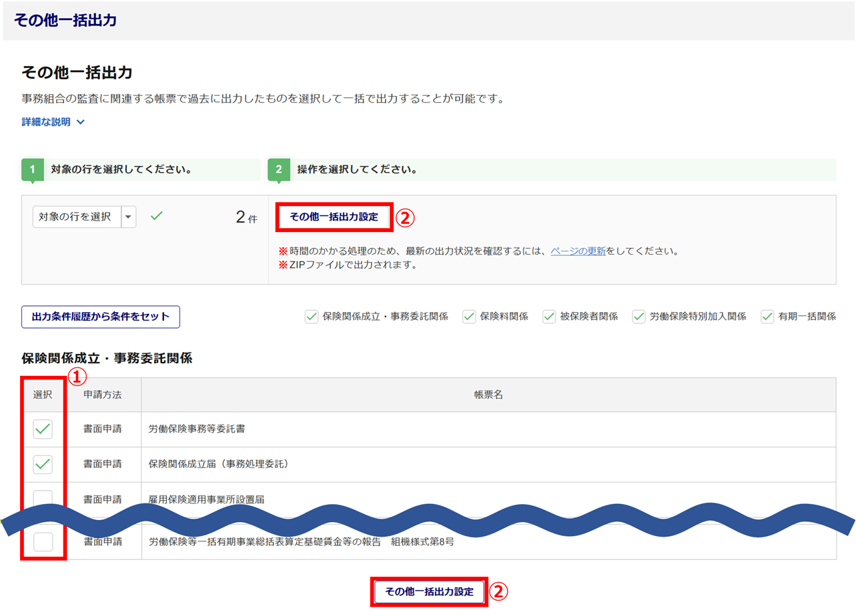Uncheck the 保険料関係 filter checkbox
856x616 pixels.
469,317
